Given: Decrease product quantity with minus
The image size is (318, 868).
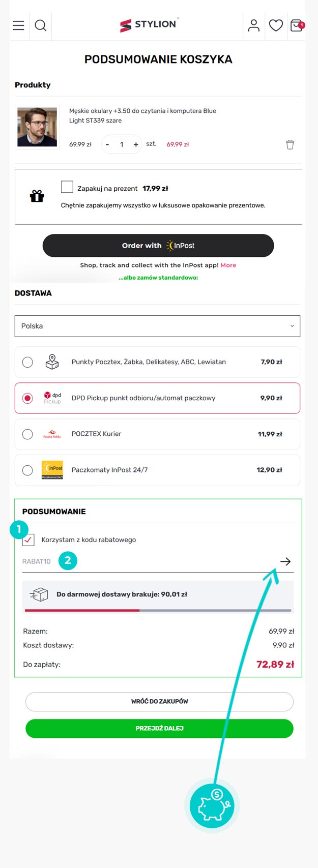Looking at the screenshot, I should pos(107,144).
